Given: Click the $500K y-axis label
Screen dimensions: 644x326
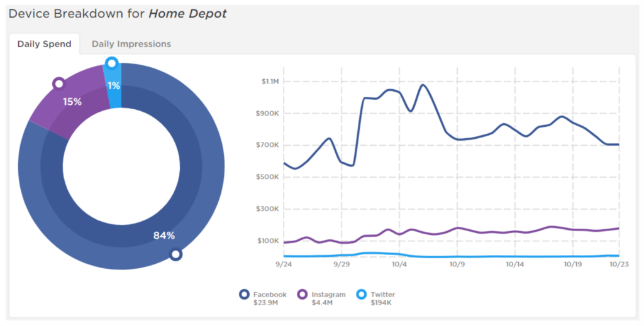Looking at the screenshot, I should [x=267, y=177].
